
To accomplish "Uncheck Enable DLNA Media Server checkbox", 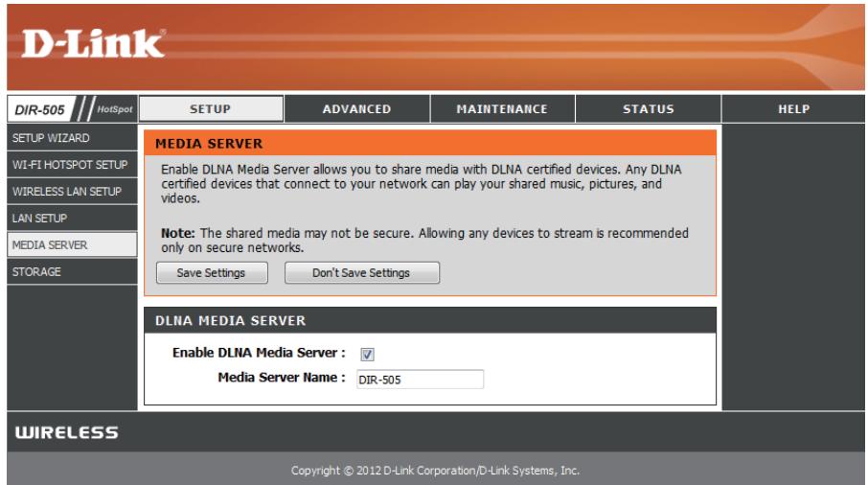I will 367,354.
